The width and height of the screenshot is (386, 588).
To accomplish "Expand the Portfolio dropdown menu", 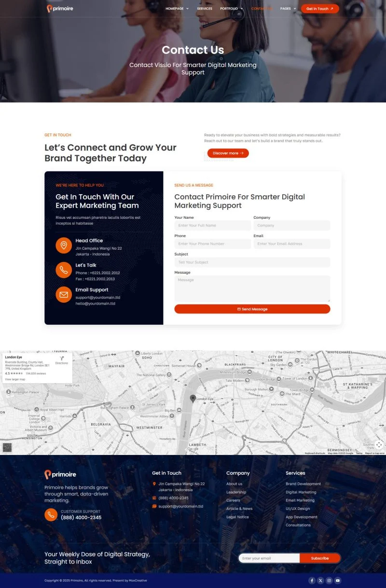I will [232, 9].
